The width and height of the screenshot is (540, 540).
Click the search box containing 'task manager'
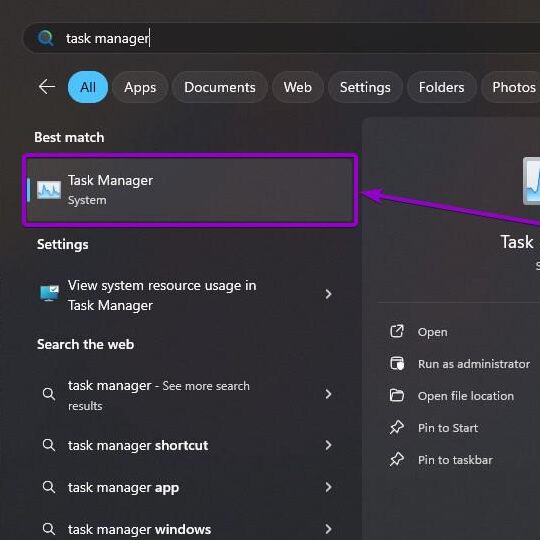pos(281,38)
